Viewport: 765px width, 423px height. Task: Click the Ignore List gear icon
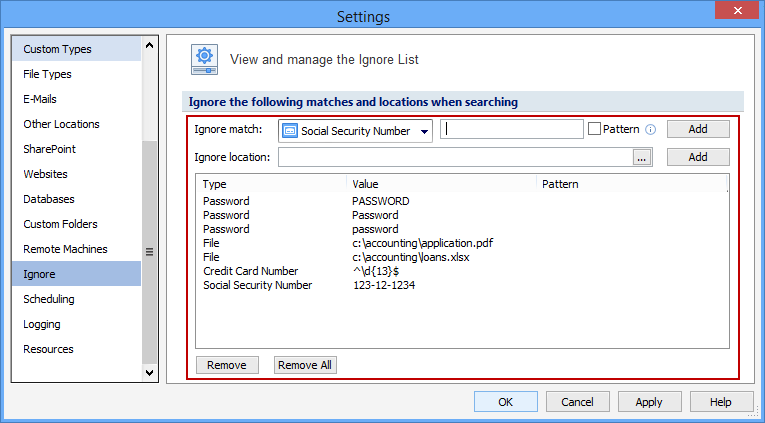click(205, 59)
